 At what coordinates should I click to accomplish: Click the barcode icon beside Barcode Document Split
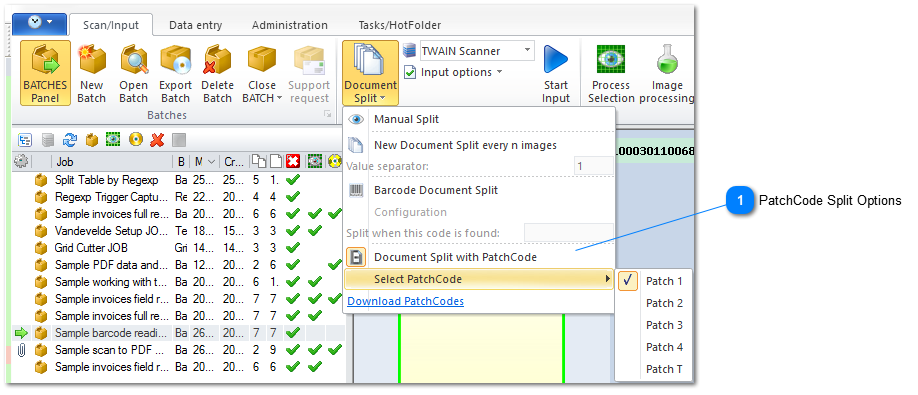coord(356,190)
